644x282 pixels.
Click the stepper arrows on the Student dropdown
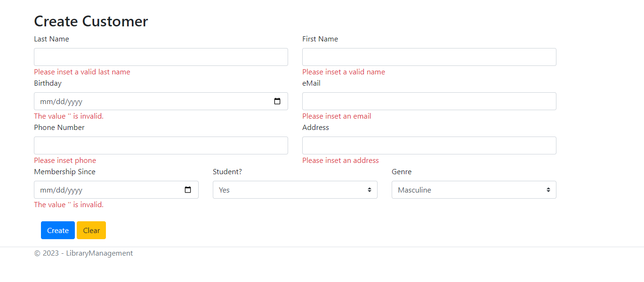[370, 189]
